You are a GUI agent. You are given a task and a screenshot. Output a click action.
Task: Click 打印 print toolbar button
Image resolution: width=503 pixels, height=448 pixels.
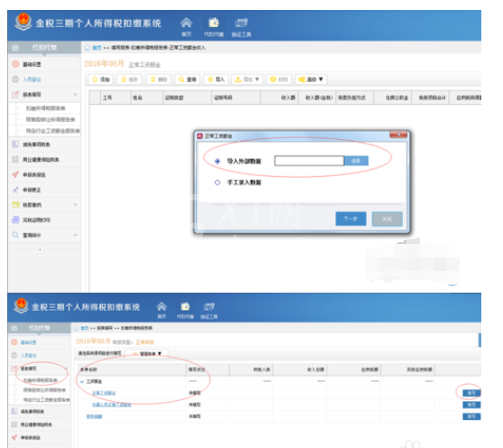click(x=279, y=79)
